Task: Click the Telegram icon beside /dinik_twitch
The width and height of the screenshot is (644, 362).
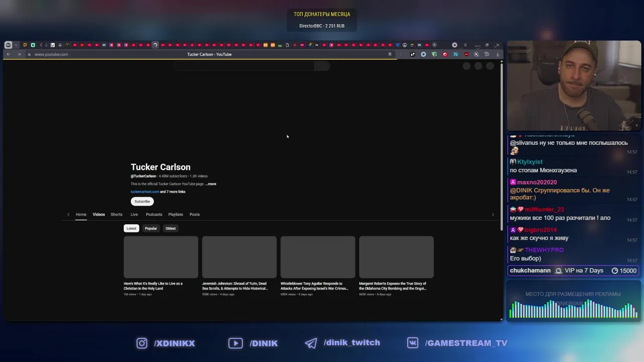Action: click(311, 343)
